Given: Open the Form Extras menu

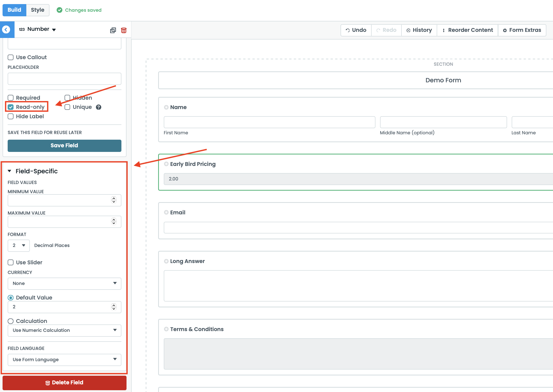Looking at the screenshot, I should coord(522,30).
